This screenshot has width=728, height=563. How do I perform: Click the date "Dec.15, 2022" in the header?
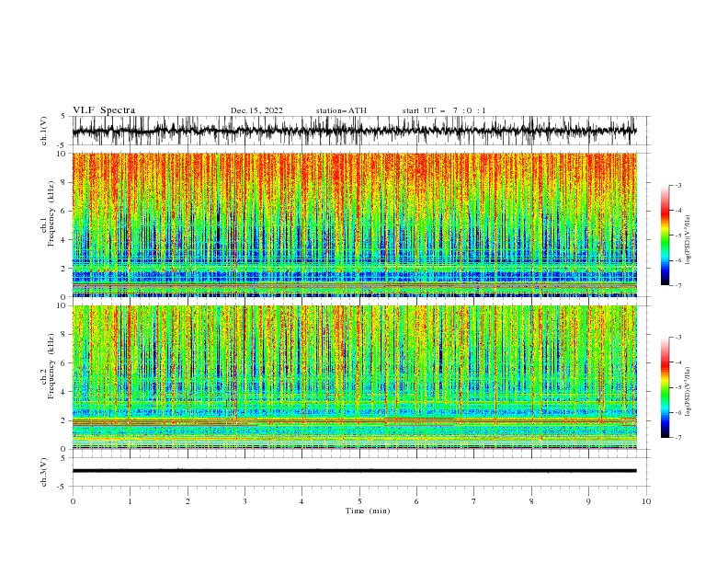point(256,110)
